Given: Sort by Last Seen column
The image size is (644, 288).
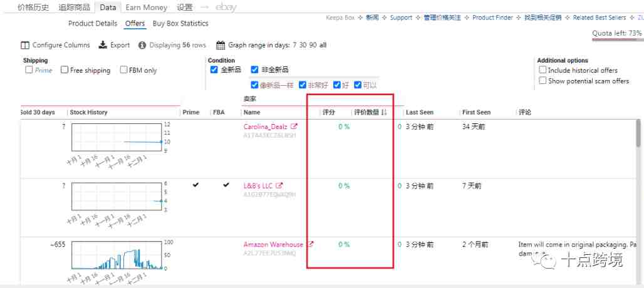Looking at the screenshot, I should coord(420,112).
